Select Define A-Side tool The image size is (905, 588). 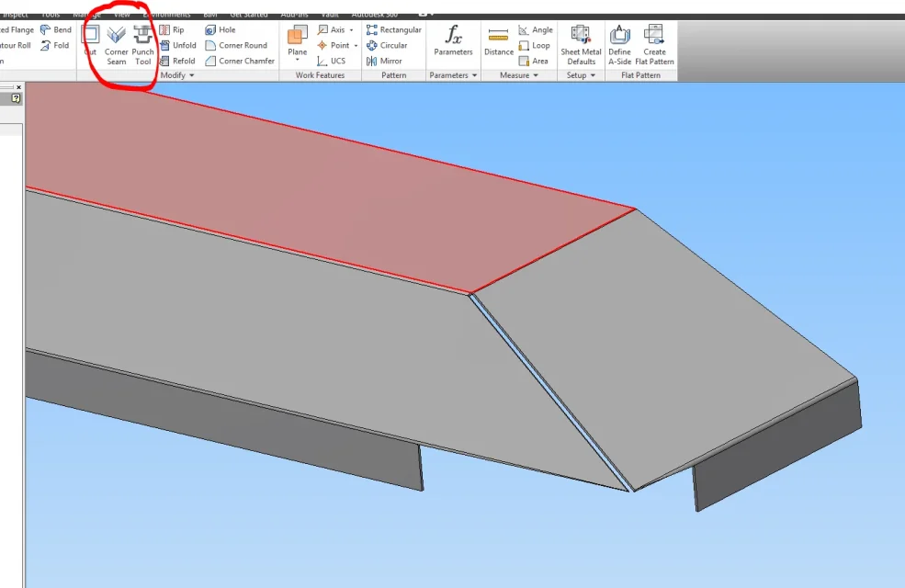point(620,45)
